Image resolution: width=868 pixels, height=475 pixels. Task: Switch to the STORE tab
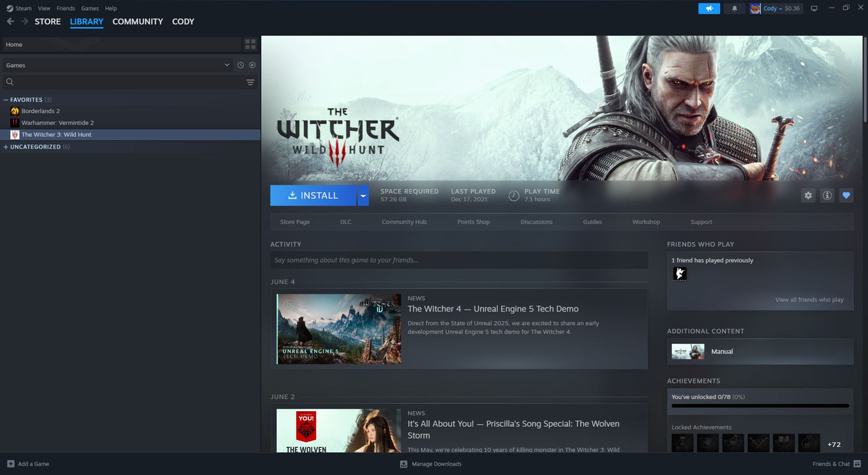(47, 22)
